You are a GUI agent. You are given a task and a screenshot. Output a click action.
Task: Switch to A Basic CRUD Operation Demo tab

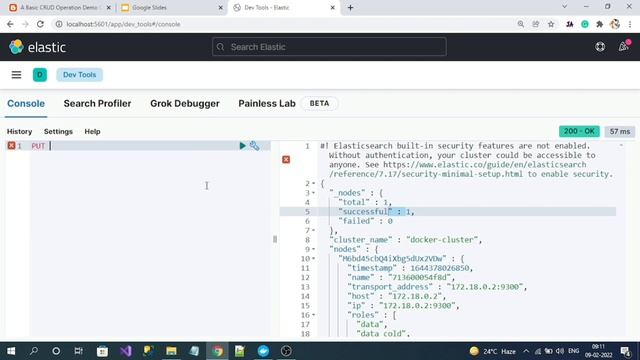pos(59,7)
